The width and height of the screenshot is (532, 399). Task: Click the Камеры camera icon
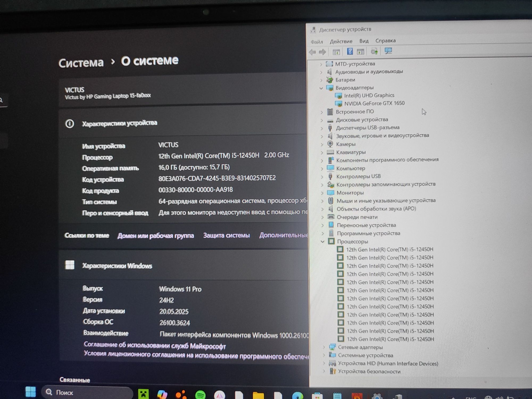click(x=330, y=144)
